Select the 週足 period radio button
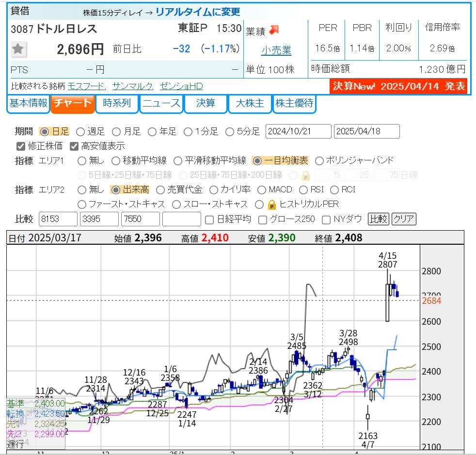The width and height of the screenshot is (476, 455). pos(81,131)
